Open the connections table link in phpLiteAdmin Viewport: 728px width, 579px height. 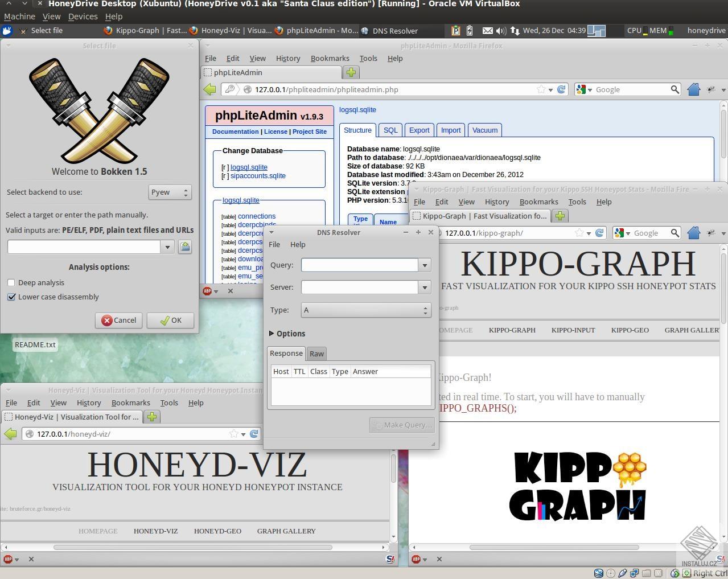click(256, 216)
